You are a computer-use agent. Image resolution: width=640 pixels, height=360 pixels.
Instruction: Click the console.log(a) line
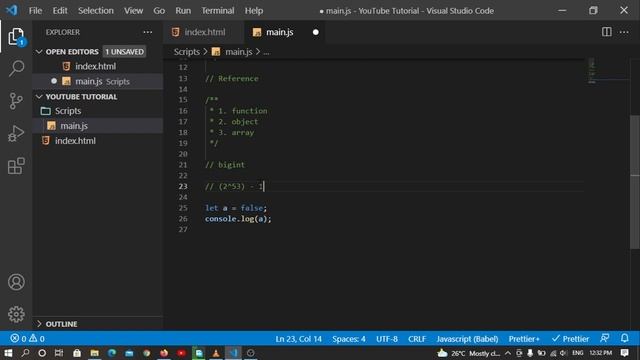coord(238,219)
